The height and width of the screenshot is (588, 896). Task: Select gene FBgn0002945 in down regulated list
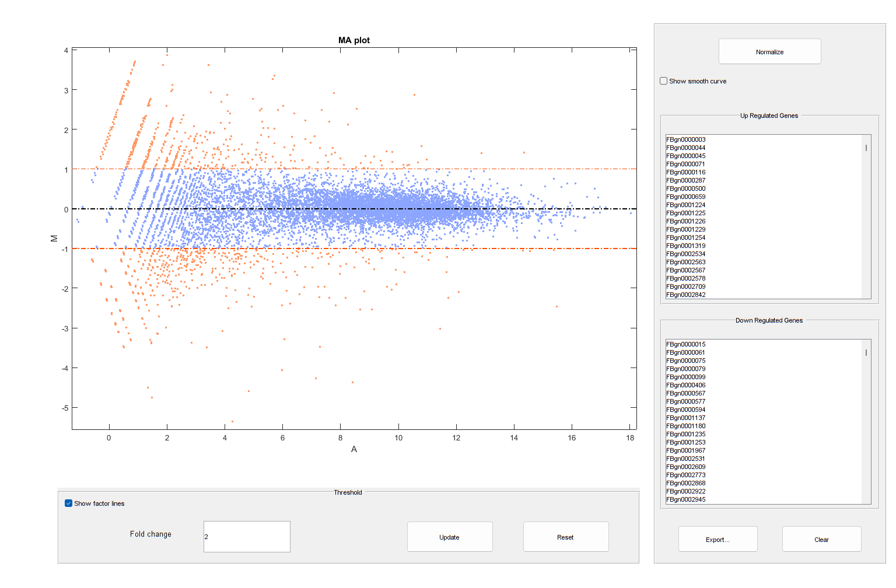(x=686, y=499)
